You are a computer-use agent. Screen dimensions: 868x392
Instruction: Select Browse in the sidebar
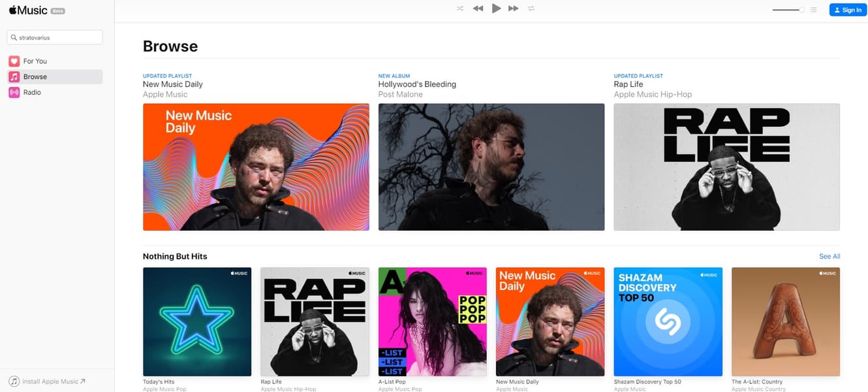[x=55, y=76]
